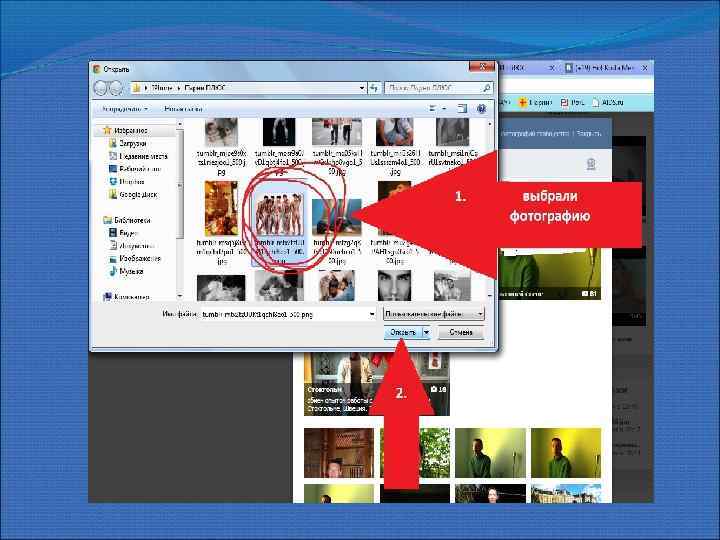The width and height of the screenshot is (720, 540).
Task: Click the parent folder in the address breadcrumb
Action: click(x=162, y=87)
